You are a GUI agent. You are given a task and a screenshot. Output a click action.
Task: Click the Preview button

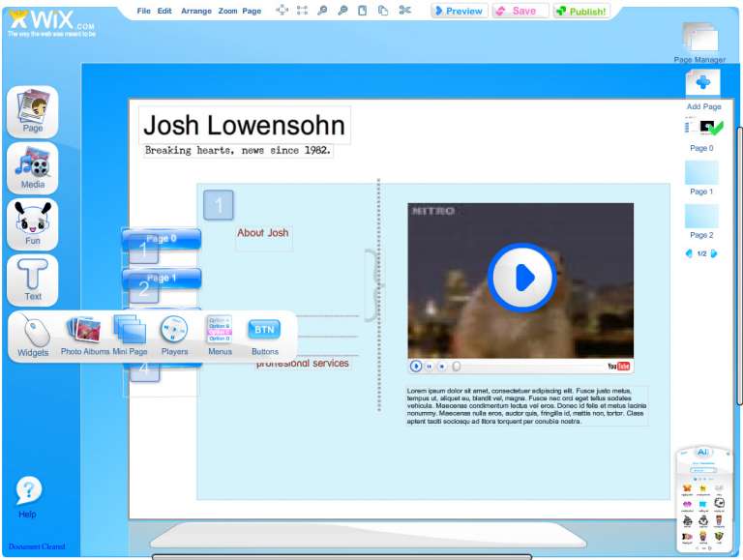[x=459, y=11]
